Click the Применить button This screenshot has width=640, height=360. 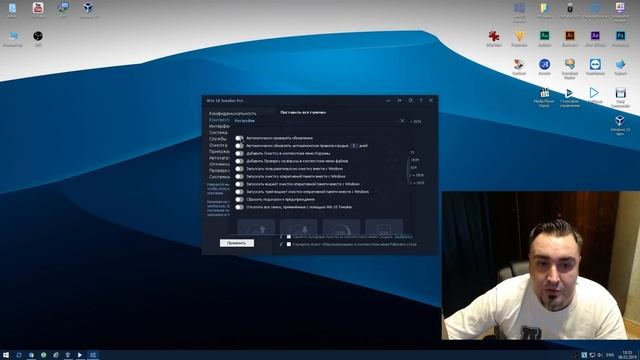coord(237,243)
